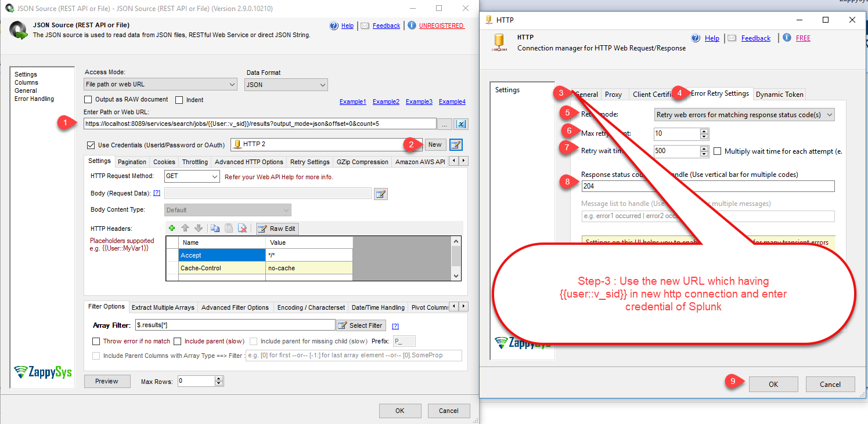Switch to the Dynamic Token tab
This screenshot has width=868, height=424.
(x=780, y=95)
